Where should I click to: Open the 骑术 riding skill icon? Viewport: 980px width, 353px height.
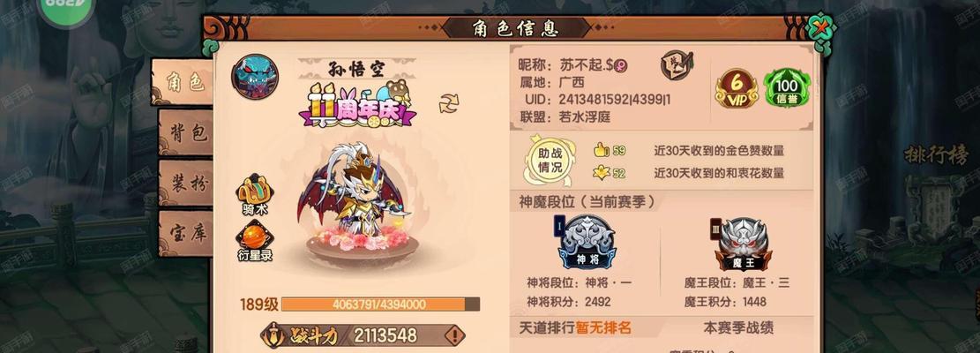[x=255, y=194]
